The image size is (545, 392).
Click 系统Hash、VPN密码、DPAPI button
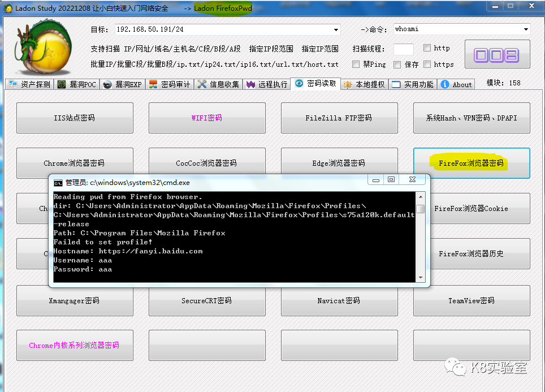[x=472, y=118]
